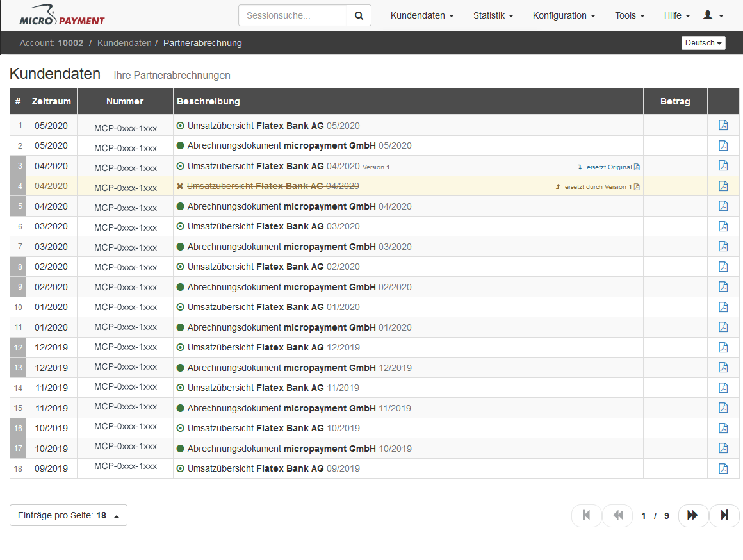Download PDF for Umsatzübersicht Flatex 11/2019
This screenshot has height=560, width=743.
723,388
